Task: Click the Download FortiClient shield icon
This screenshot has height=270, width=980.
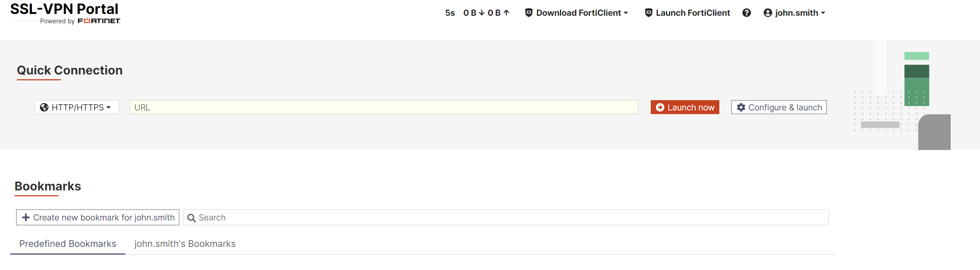Action: (528, 13)
